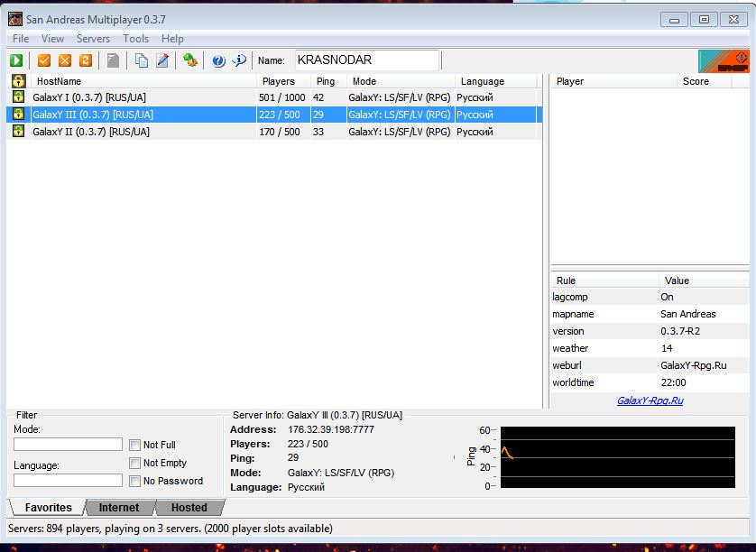This screenshot has height=552, width=756.
Task: Click the status bar servers summary text
Action: click(171, 529)
